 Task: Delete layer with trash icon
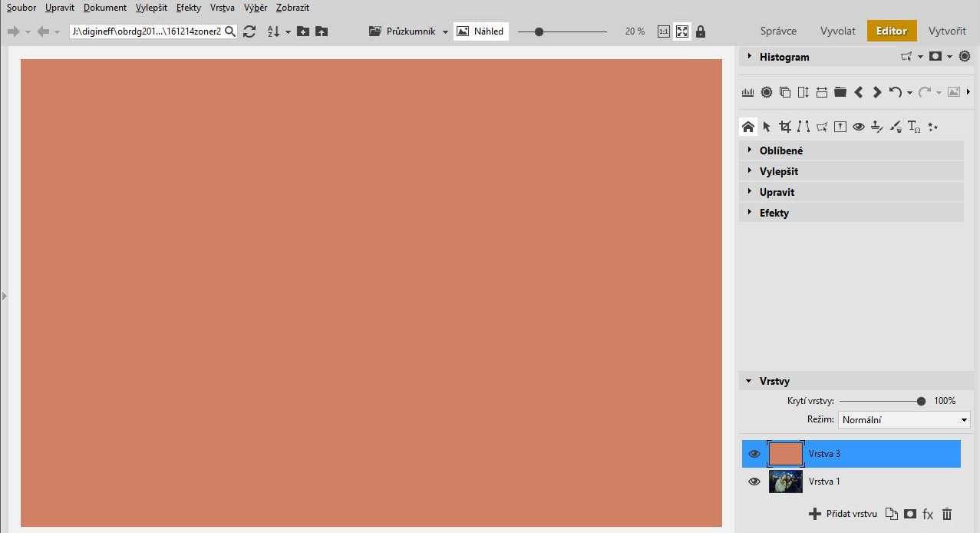pos(947,514)
